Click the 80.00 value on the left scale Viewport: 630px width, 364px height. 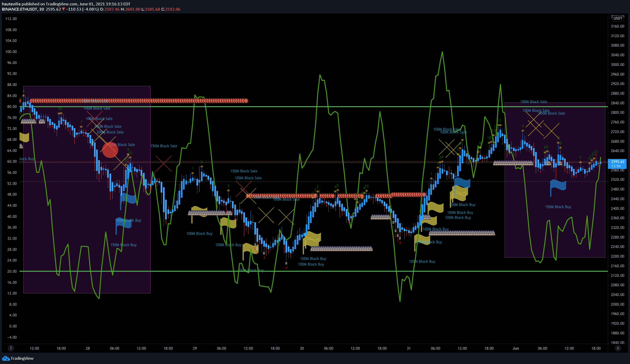[12, 106]
